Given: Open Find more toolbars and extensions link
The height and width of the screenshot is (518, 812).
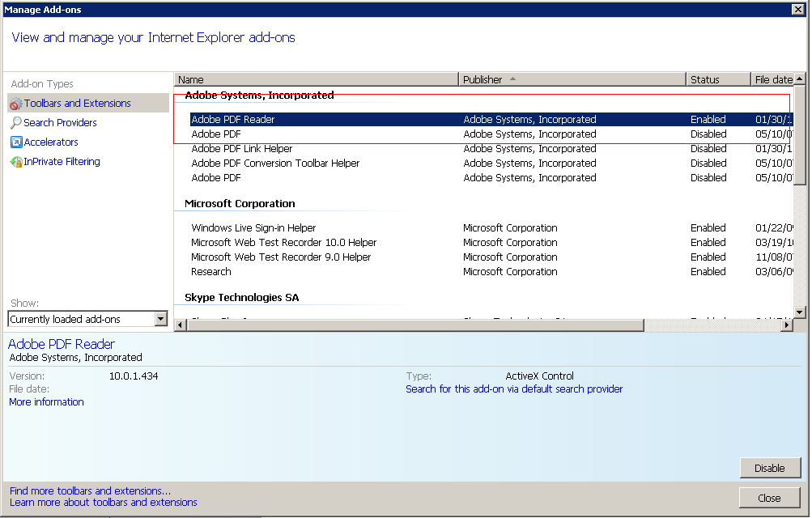Looking at the screenshot, I should 90,490.
